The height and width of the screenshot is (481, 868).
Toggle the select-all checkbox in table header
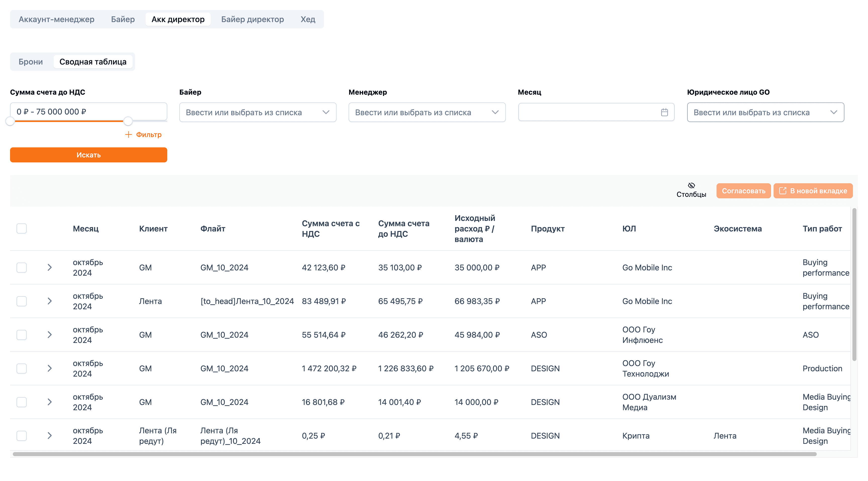[x=22, y=228]
